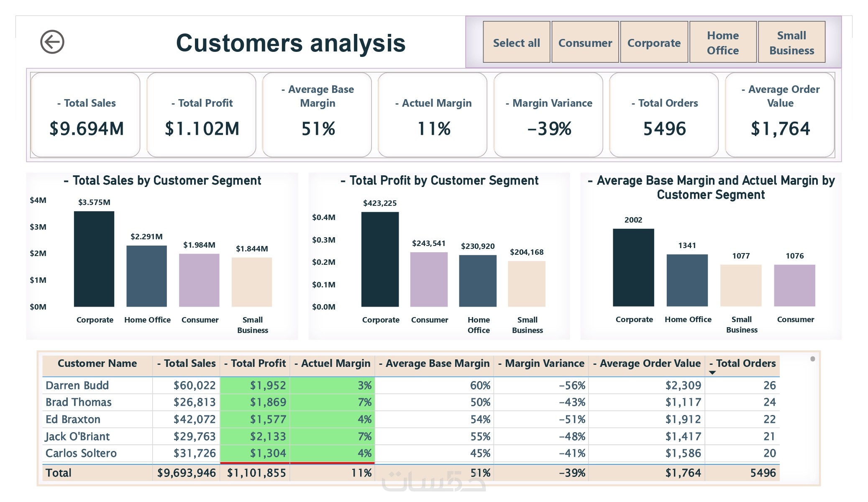Click the Corporate bar in Total Sales chart
The image size is (868, 502).
(94, 259)
